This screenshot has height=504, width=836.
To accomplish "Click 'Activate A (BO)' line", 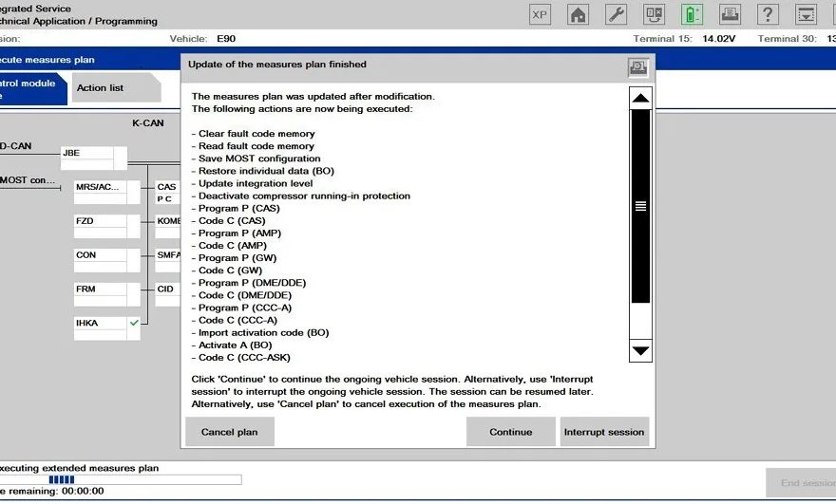I will [x=232, y=345].
